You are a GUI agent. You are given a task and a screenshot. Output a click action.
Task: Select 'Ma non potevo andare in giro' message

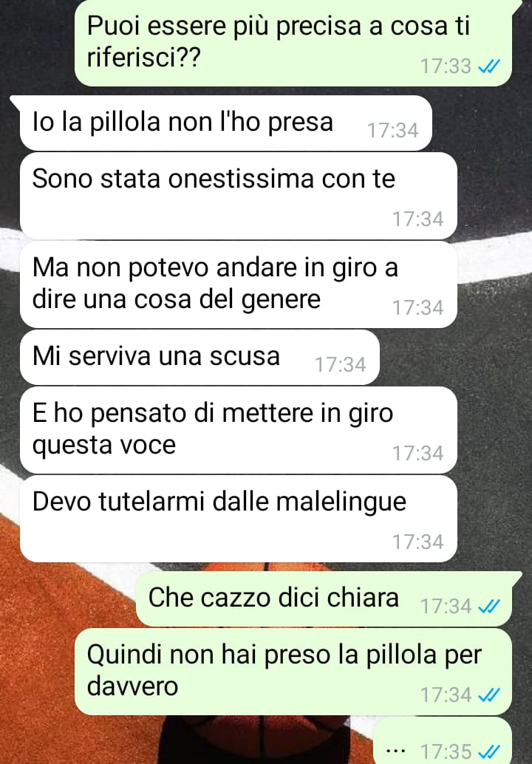point(239,284)
